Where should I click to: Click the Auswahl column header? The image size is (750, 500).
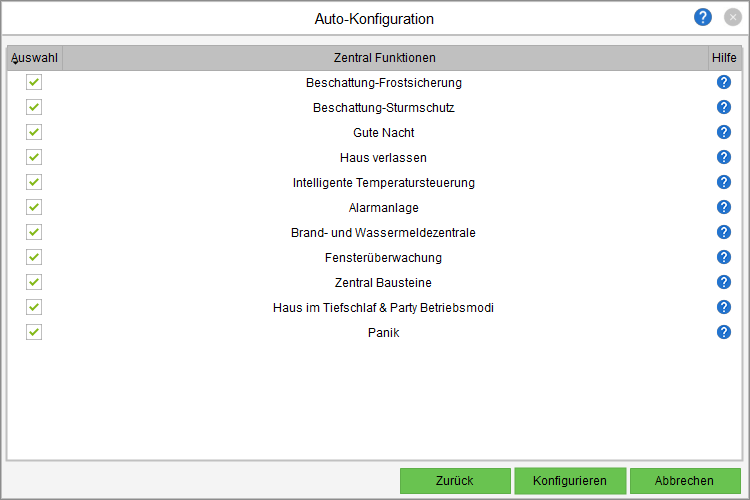pos(34,58)
